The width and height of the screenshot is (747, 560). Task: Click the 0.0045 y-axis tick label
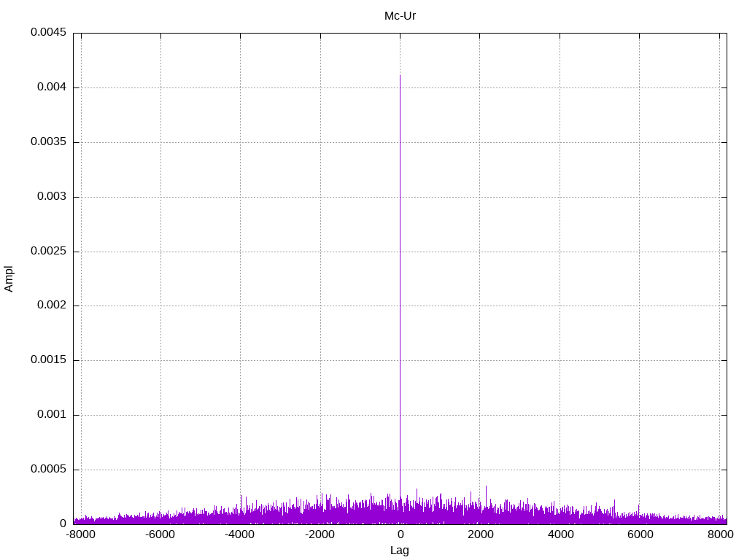(48, 33)
